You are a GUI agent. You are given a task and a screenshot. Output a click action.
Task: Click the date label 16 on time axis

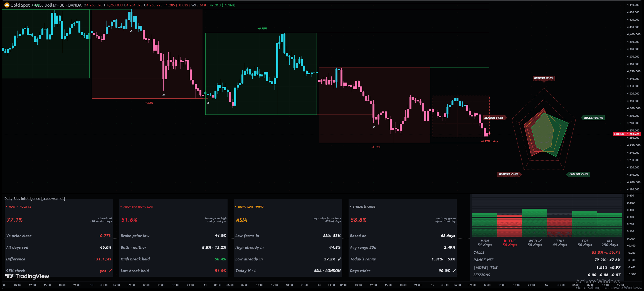[x=546, y=285]
